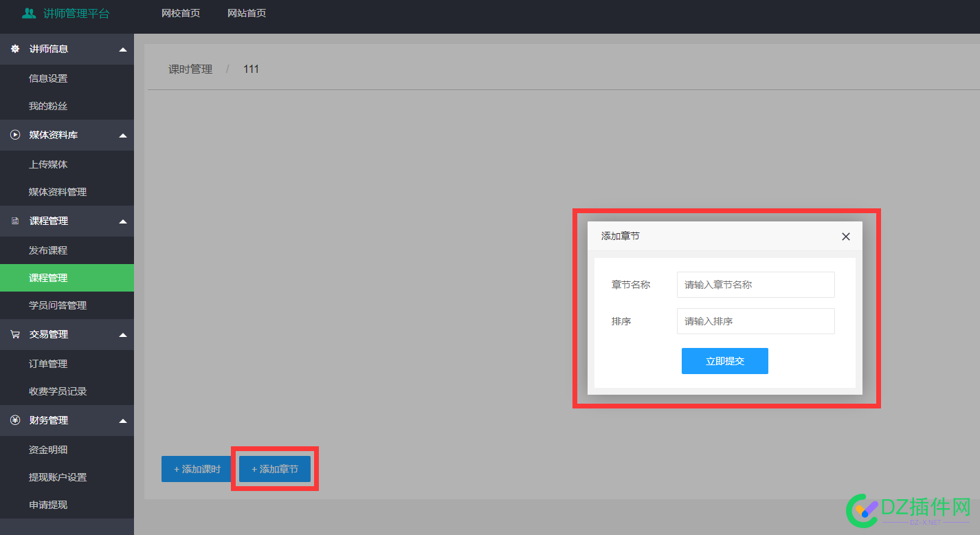Collapse the 交易管理 section arrow
The image size is (980, 535).
coord(123,335)
